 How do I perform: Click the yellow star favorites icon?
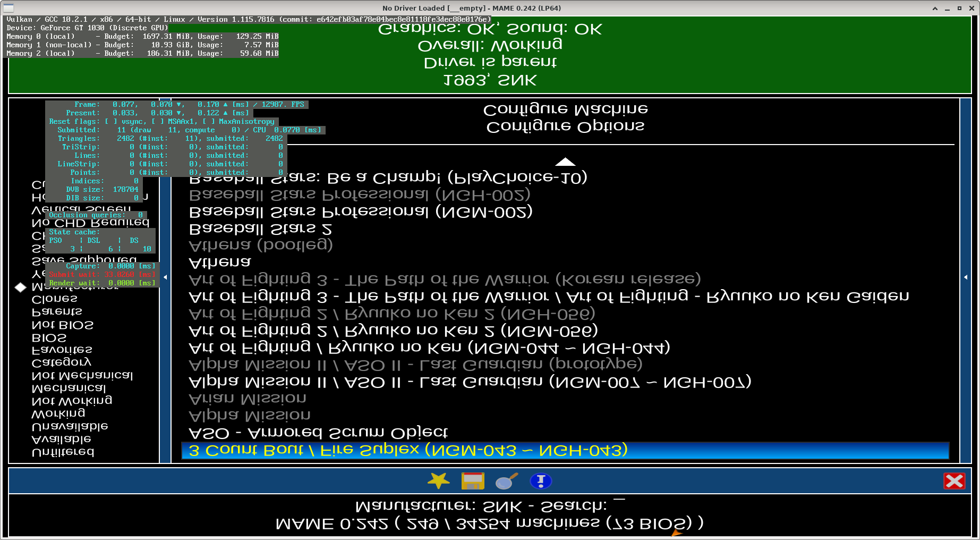pyautogui.click(x=438, y=481)
